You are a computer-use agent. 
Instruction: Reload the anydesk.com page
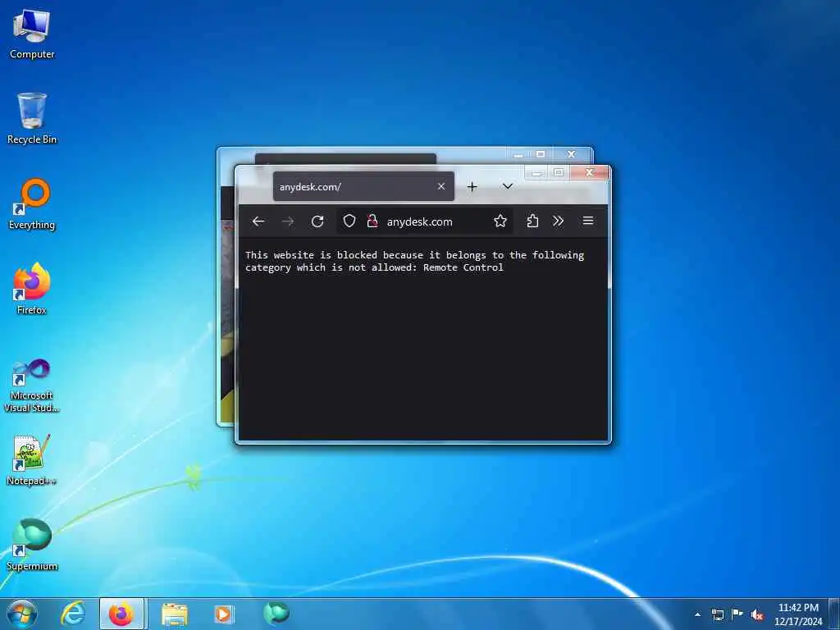[317, 221]
